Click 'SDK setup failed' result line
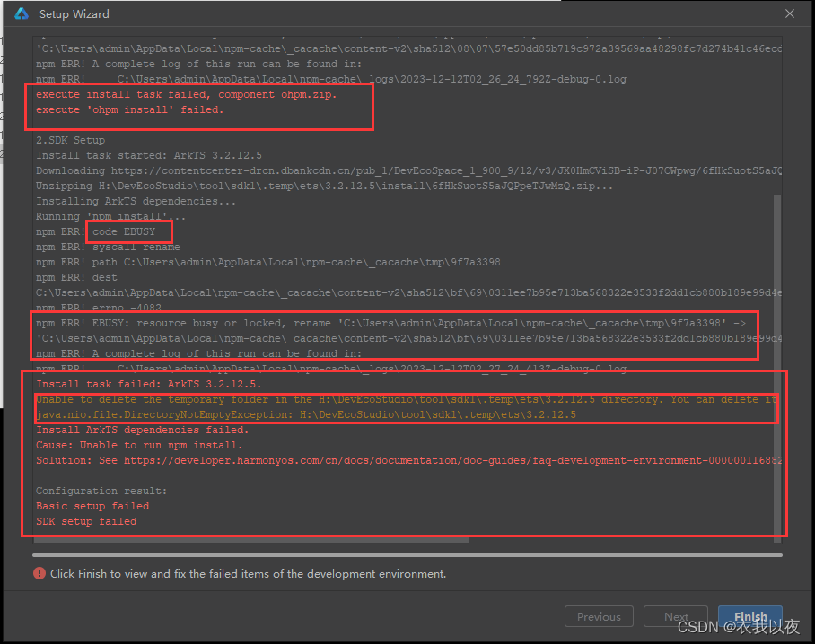 (86, 521)
